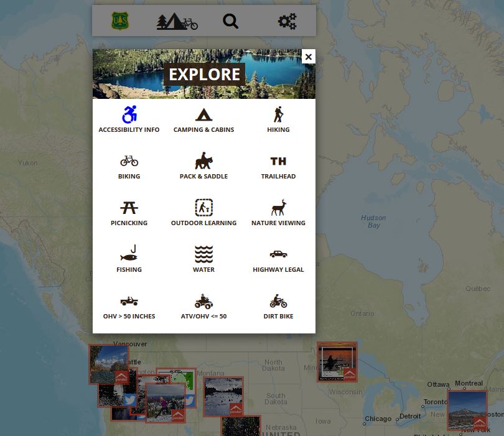Image resolution: width=504 pixels, height=436 pixels.
Task: Select the Hiking activity icon
Action: pyautogui.click(x=278, y=115)
